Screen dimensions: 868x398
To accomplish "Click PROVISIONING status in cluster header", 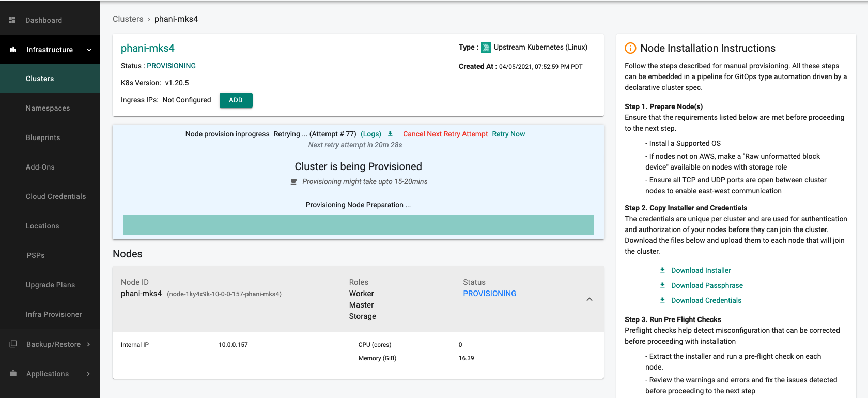I will (x=171, y=66).
